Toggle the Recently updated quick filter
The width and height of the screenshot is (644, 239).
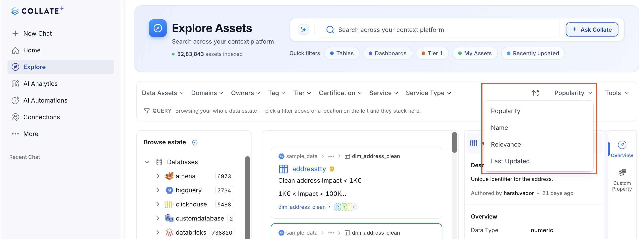533,53
